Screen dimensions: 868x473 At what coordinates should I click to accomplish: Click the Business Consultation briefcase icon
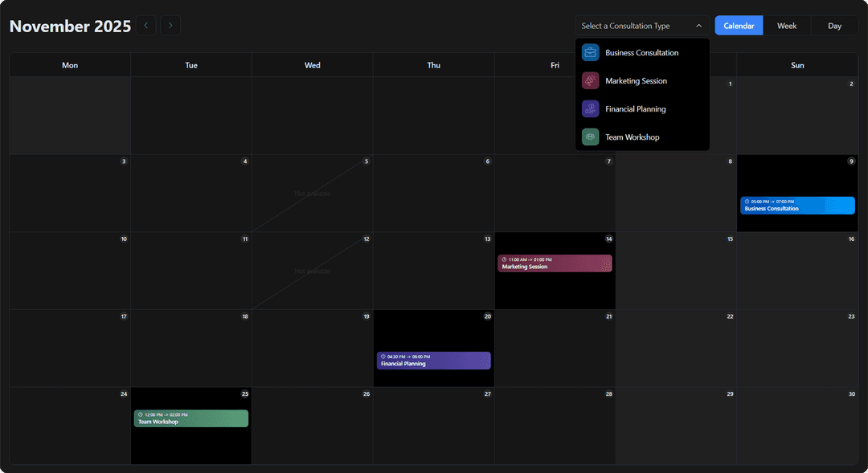591,53
